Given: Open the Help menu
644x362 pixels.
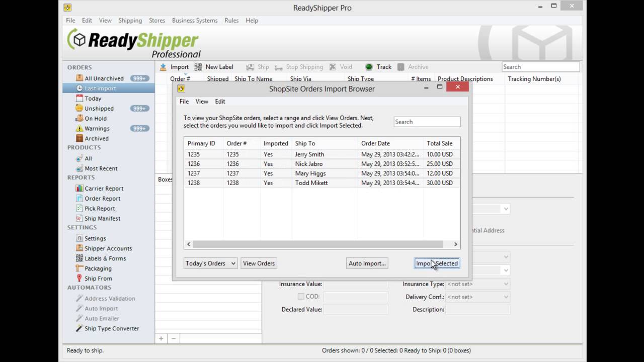Looking at the screenshot, I should pos(252,21).
